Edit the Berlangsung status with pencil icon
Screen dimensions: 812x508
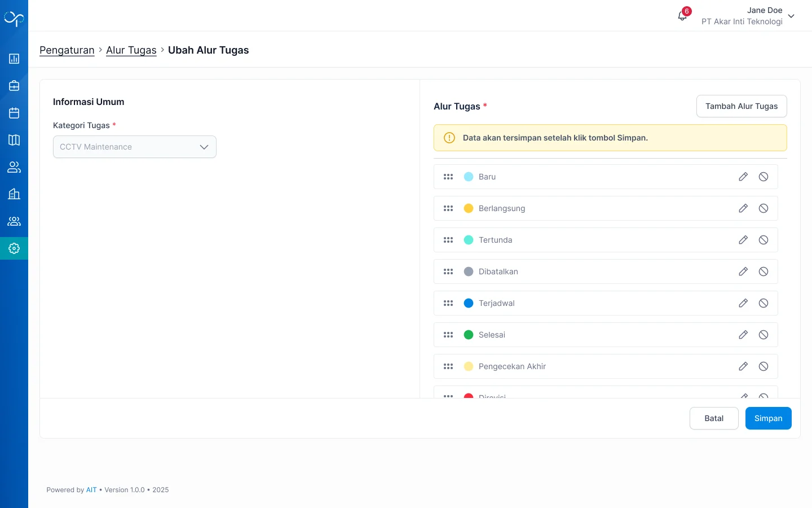tap(743, 208)
